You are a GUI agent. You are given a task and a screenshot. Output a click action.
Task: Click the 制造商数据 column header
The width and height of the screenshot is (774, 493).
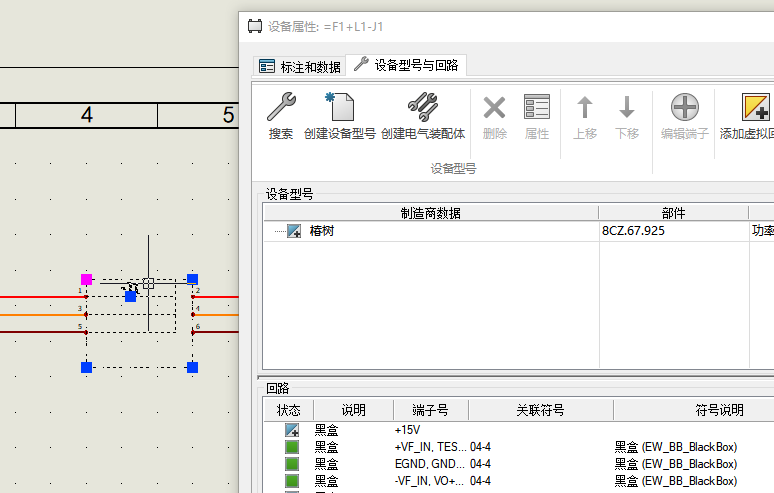coord(431,213)
